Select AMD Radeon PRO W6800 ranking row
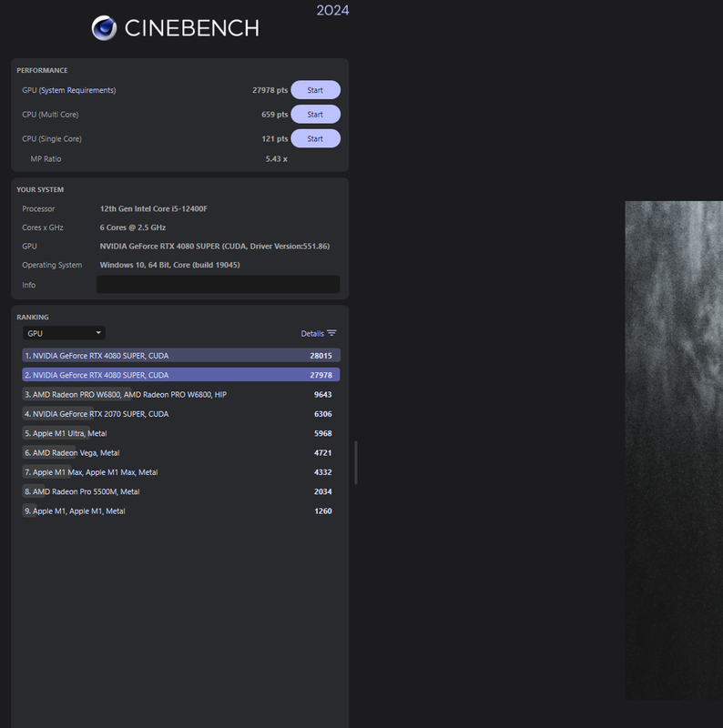723x728 pixels. pyautogui.click(x=181, y=394)
